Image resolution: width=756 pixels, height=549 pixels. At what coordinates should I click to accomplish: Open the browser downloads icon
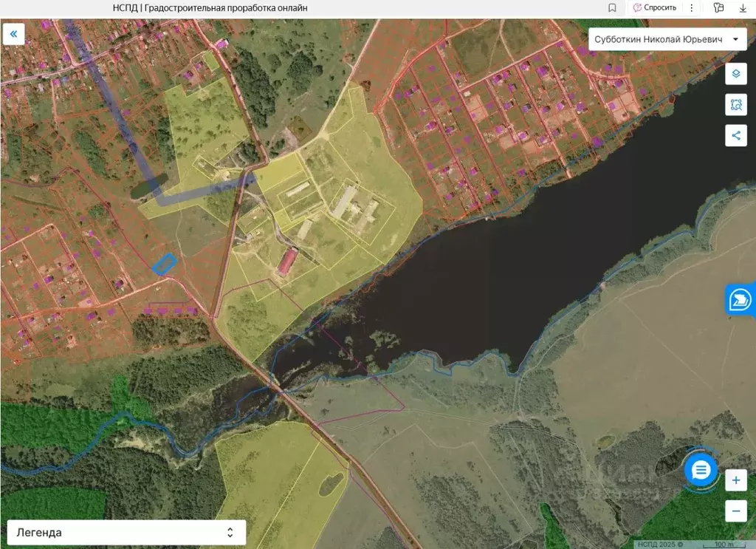pyautogui.click(x=743, y=8)
